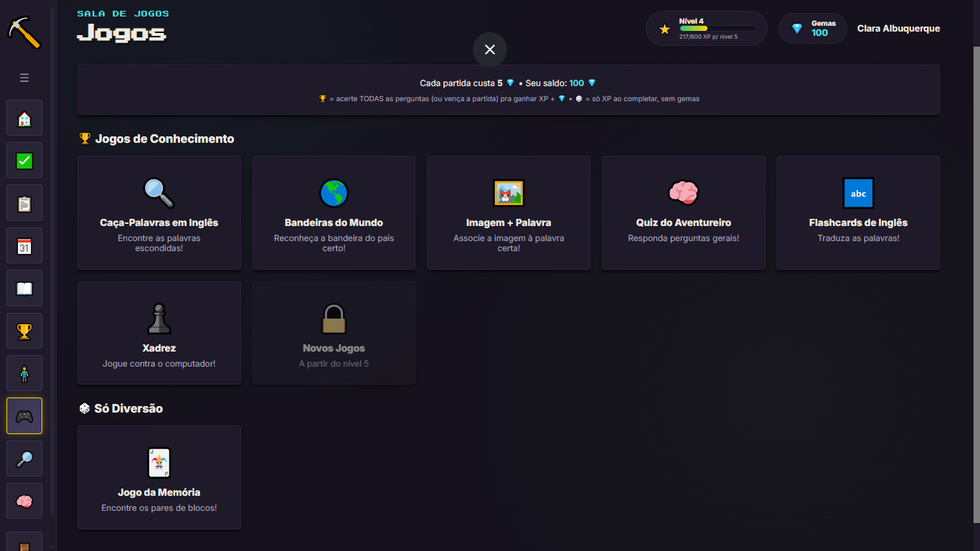Viewport: 980px width, 551px height.
Task: Open the open-book icon in sidebar
Action: coord(24,288)
